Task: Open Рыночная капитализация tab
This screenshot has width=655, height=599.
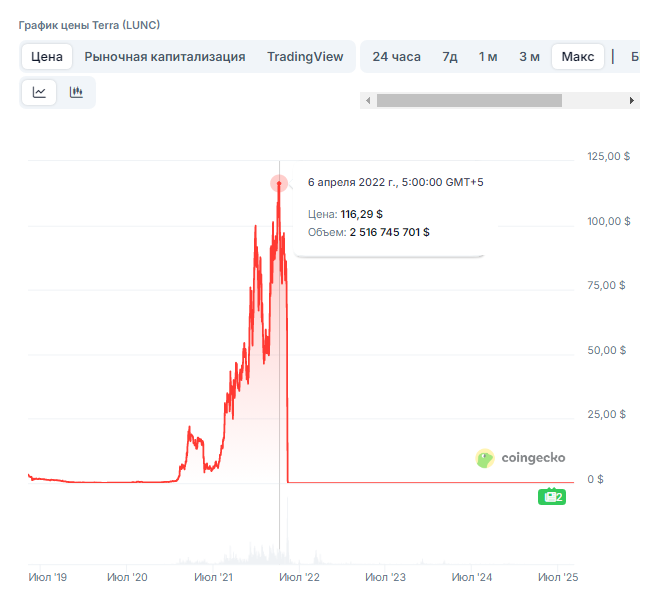Action: 165,57
